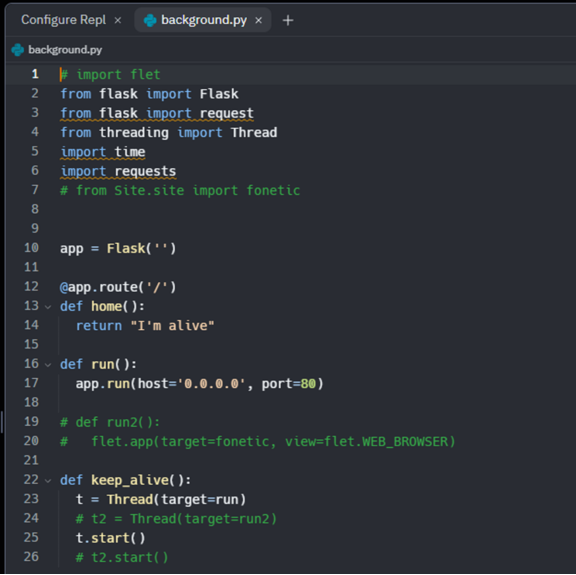
Task: Collapse the home() function fold arrow
Action: tap(48, 306)
